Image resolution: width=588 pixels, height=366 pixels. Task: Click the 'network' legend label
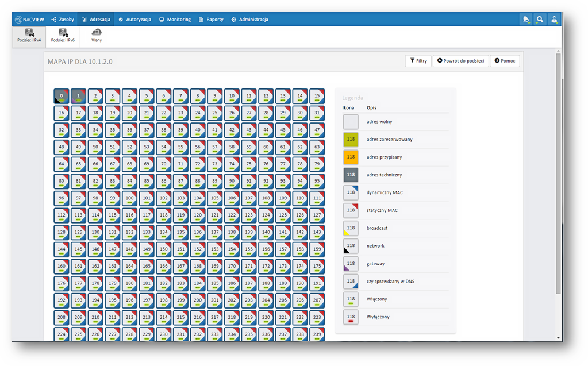[x=375, y=246]
